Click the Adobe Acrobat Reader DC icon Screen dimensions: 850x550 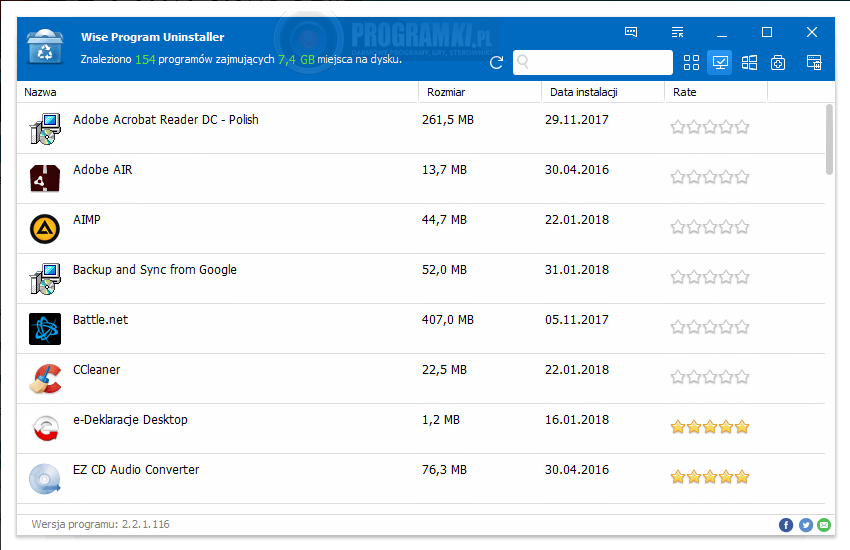pos(45,128)
